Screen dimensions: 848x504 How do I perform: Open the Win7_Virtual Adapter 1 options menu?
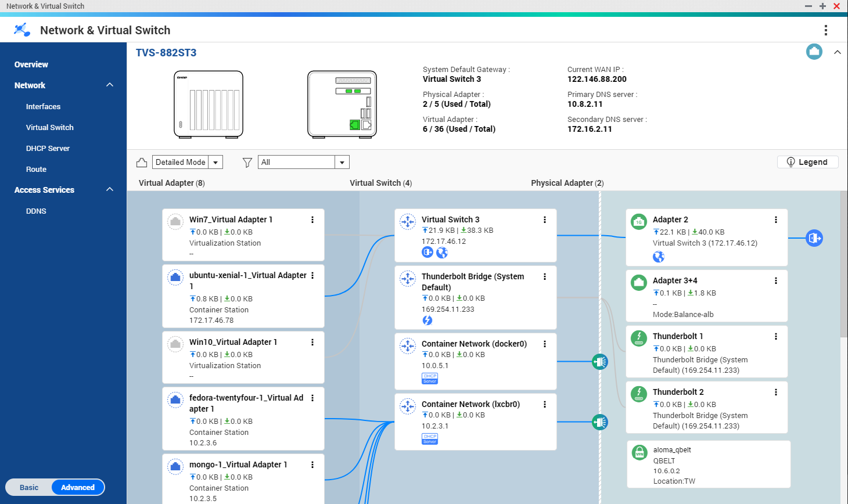312,219
